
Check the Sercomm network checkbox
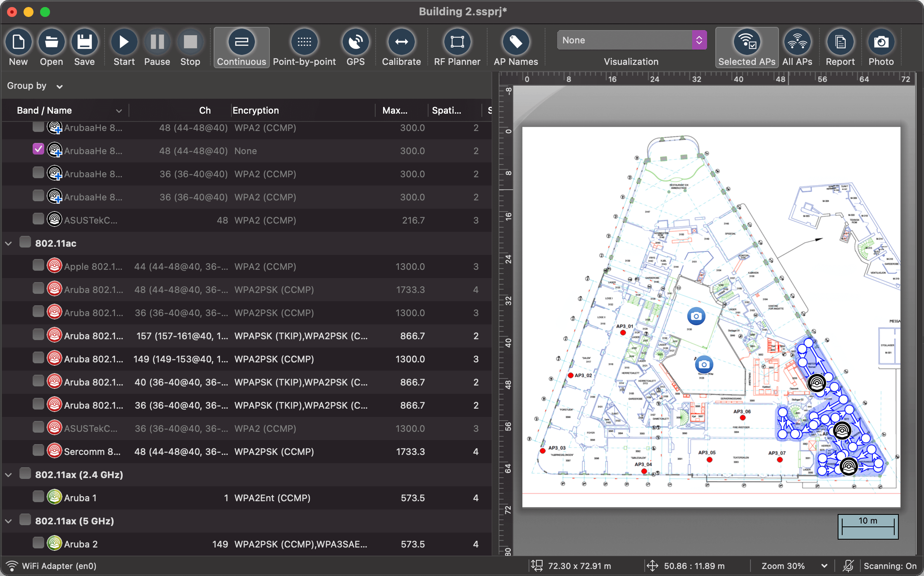click(x=38, y=451)
